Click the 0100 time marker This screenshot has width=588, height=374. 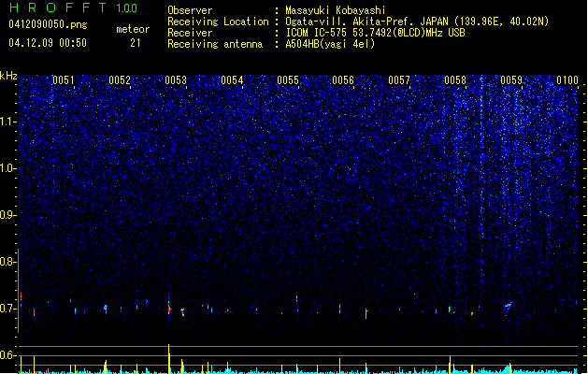coord(567,79)
